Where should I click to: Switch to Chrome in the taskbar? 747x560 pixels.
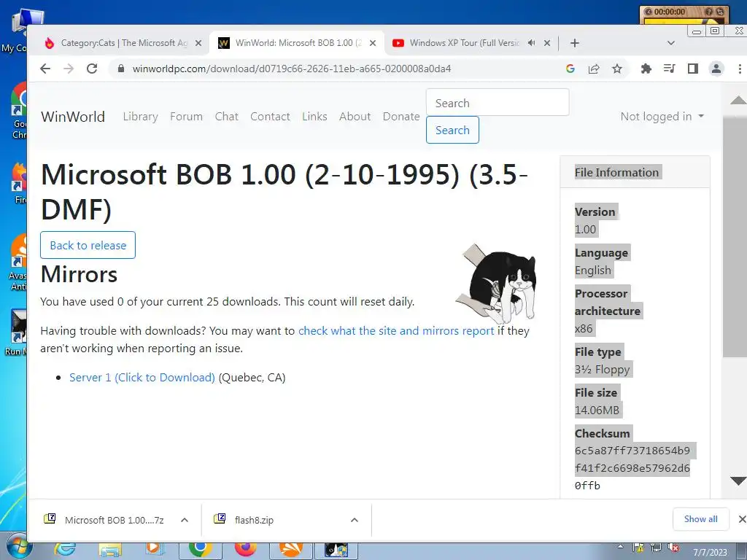coord(200,549)
